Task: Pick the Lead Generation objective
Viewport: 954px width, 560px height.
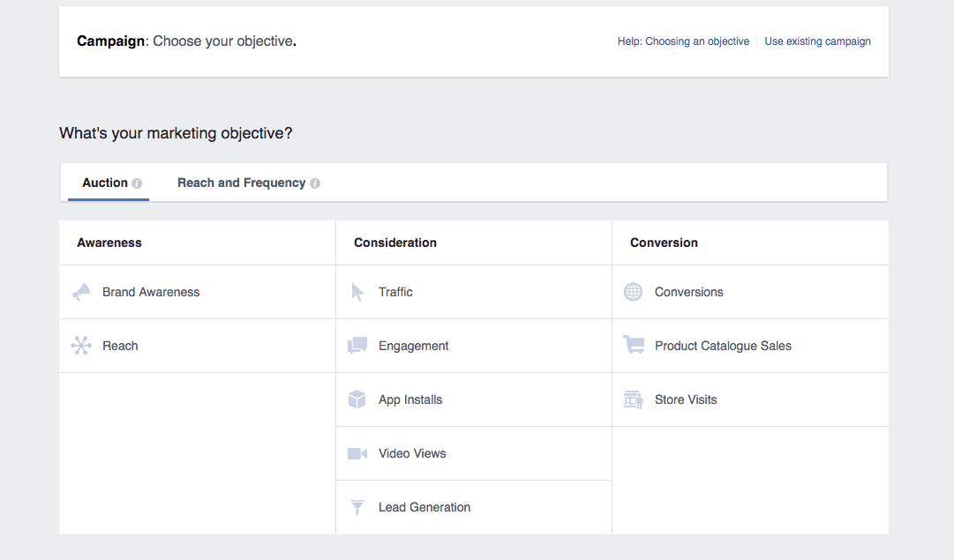Action: 474,507
